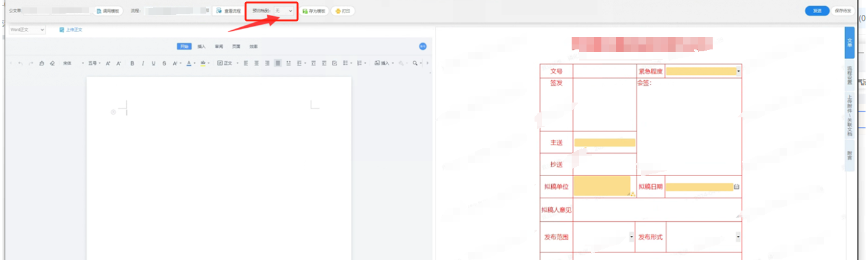This screenshot has height=260, width=868.
Task: Click the 抄送 copy-to field
Action: click(x=604, y=164)
